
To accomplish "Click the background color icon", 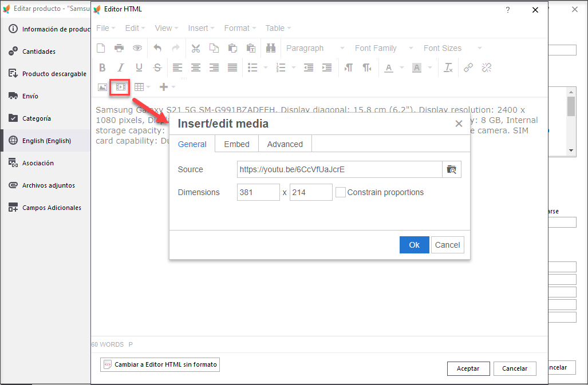I will pos(417,68).
